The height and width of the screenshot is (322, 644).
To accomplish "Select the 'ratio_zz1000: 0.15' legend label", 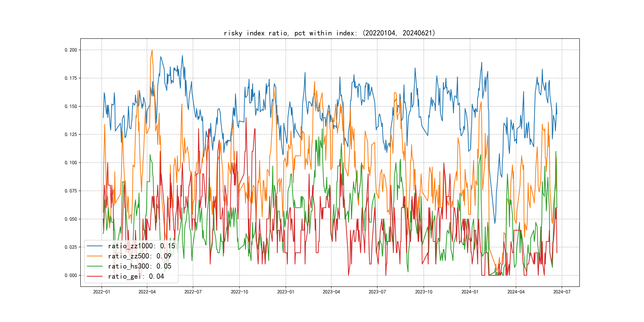I will click(x=142, y=246).
